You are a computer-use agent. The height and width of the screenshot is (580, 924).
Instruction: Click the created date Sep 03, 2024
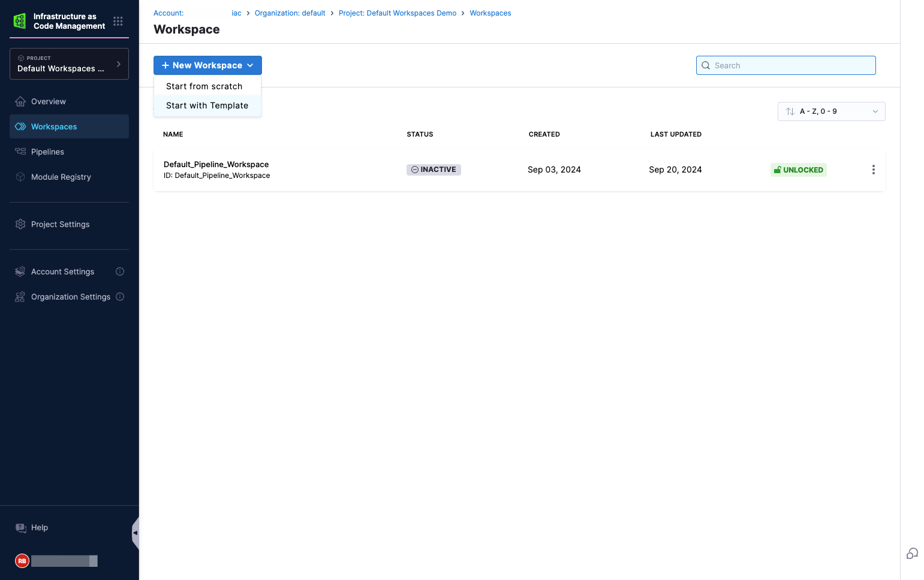point(554,170)
